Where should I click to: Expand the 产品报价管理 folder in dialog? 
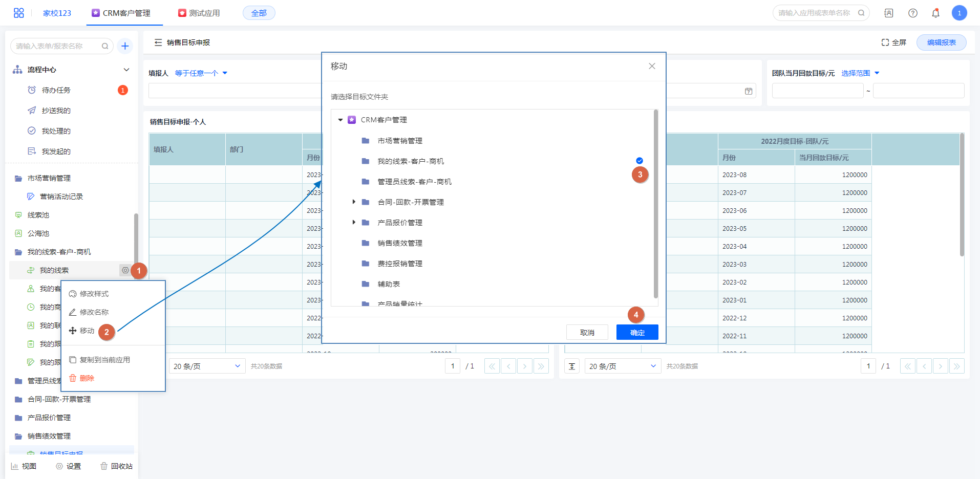354,223
